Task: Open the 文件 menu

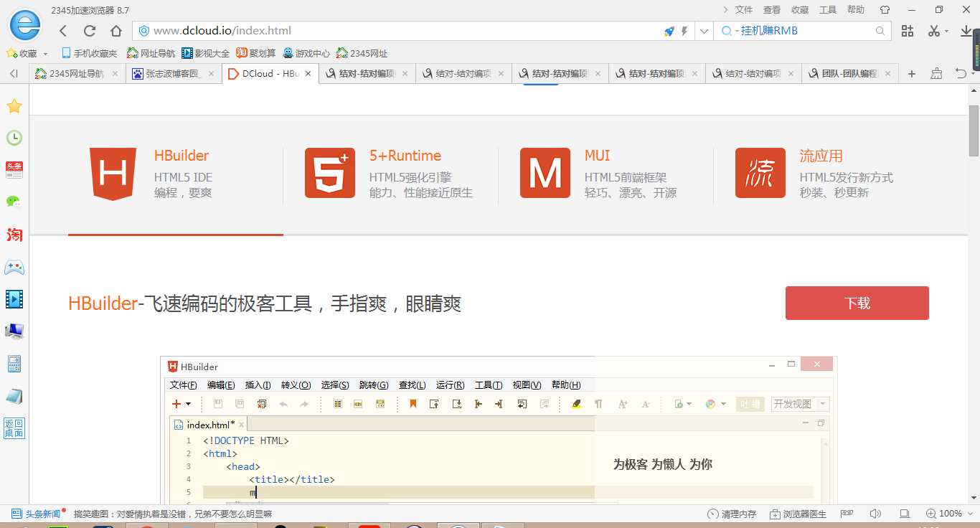Action: 744,10
